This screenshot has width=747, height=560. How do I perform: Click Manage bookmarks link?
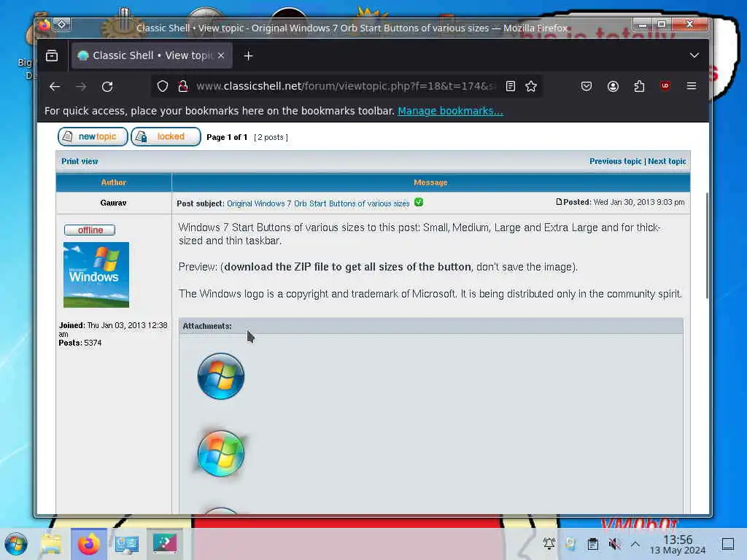450,111
